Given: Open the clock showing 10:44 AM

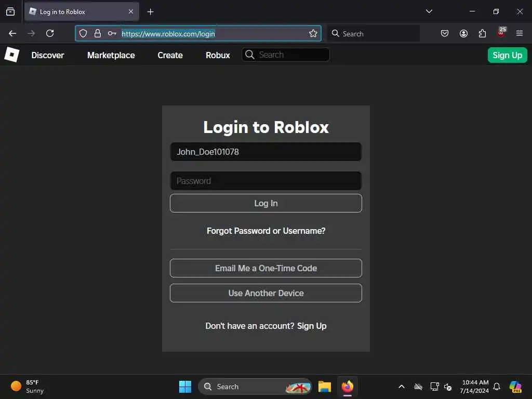Looking at the screenshot, I should pos(474,387).
